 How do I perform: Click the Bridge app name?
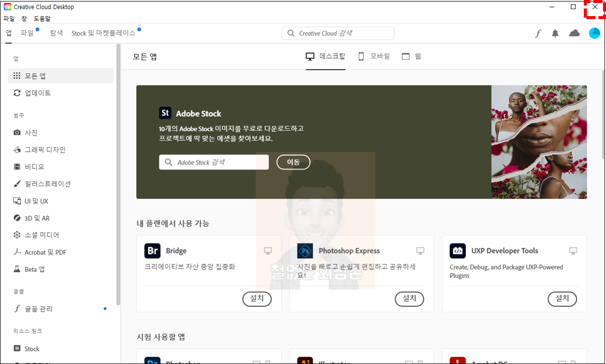[176, 250]
